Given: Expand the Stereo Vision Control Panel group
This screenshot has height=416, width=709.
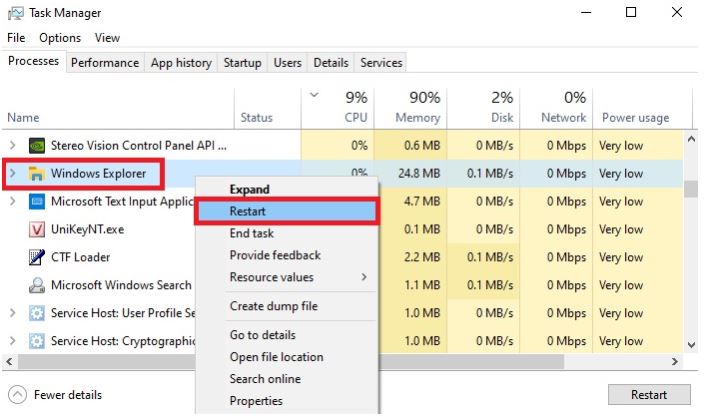Looking at the screenshot, I should click(12, 145).
